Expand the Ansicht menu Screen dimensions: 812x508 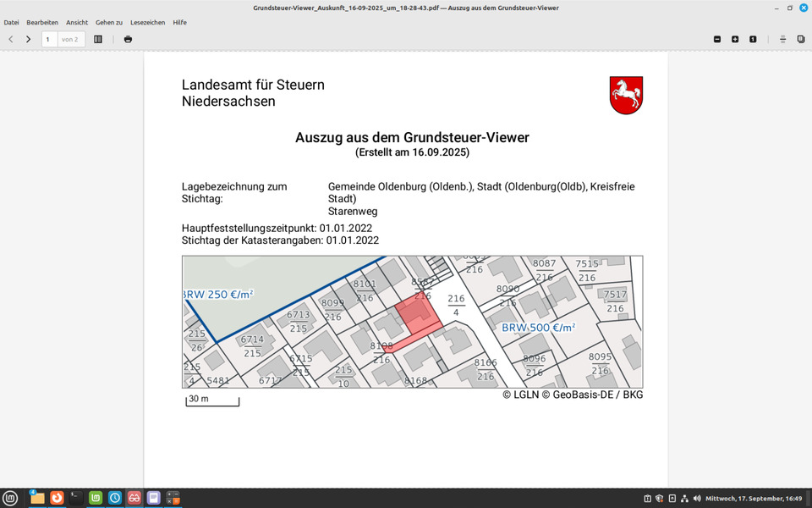click(77, 22)
